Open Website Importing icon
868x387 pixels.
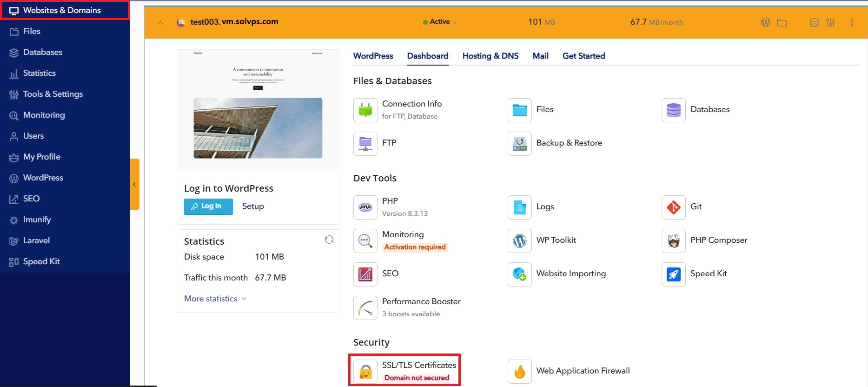click(520, 274)
